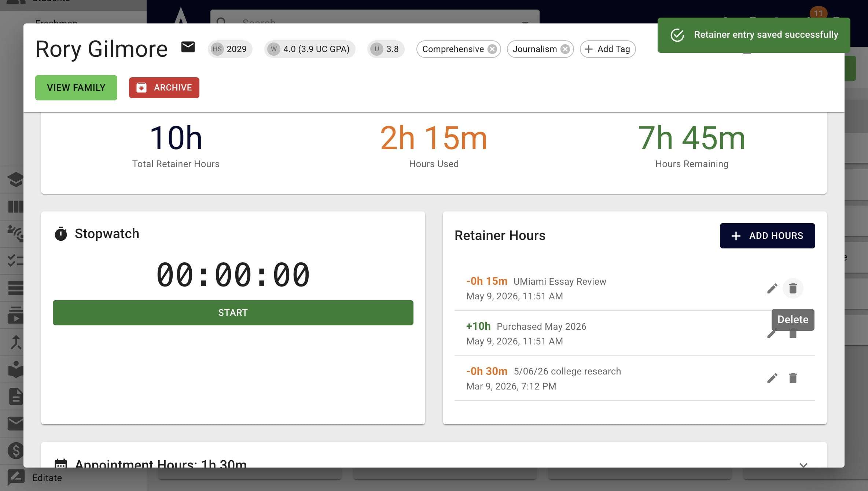Click the Add Tag chip
This screenshot has height=491, width=868.
(x=608, y=49)
